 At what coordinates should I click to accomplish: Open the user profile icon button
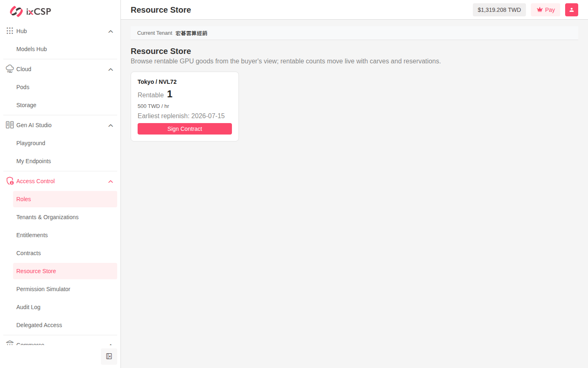572,10
